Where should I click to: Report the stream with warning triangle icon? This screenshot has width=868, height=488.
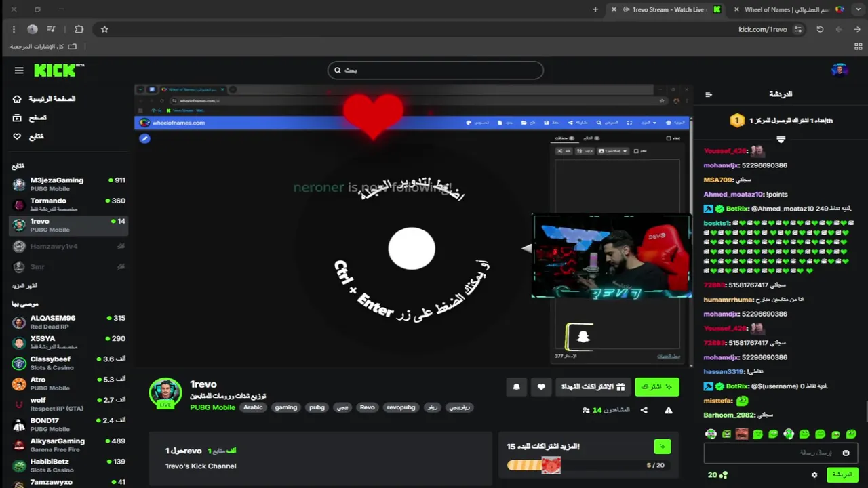(669, 410)
